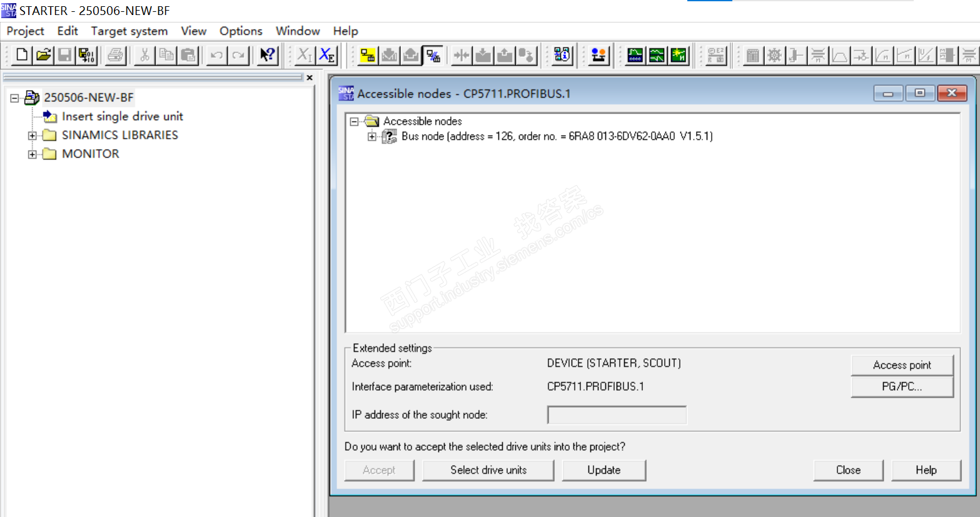Open the Target system menu
Image resolution: width=980 pixels, height=517 pixels.
(x=129, y=31)
